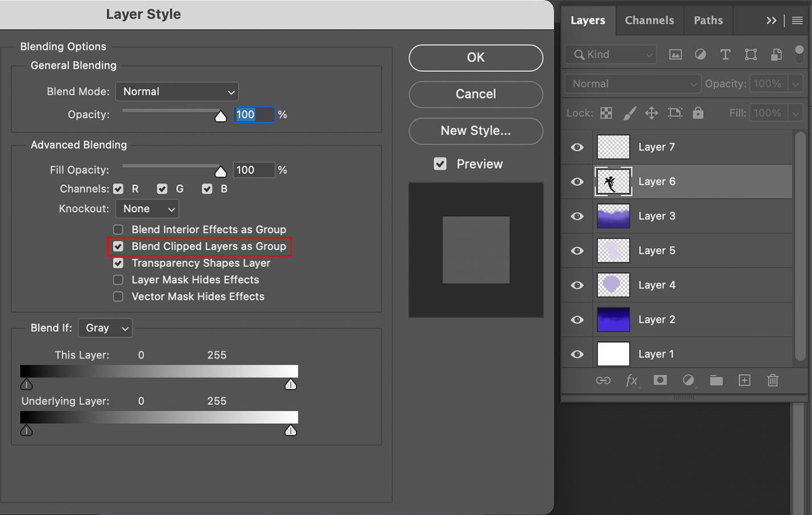Create a new group with the folder icon

[x=716, y=380]
